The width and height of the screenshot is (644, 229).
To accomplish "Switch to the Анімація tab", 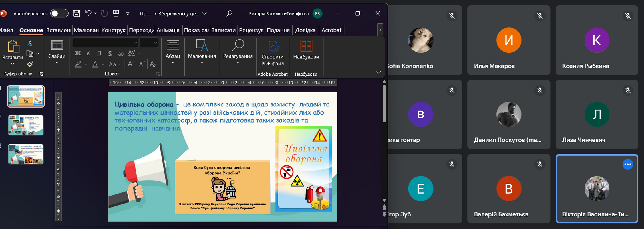I will point(168,30).
